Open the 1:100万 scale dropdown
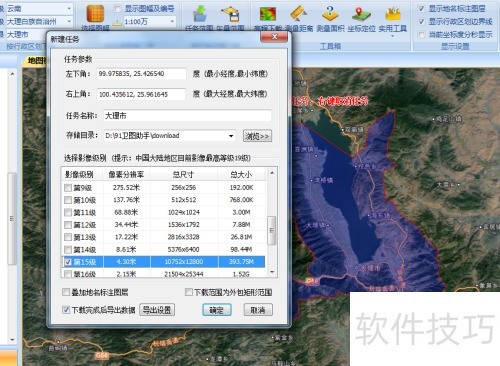 click(x=172, y=22)
